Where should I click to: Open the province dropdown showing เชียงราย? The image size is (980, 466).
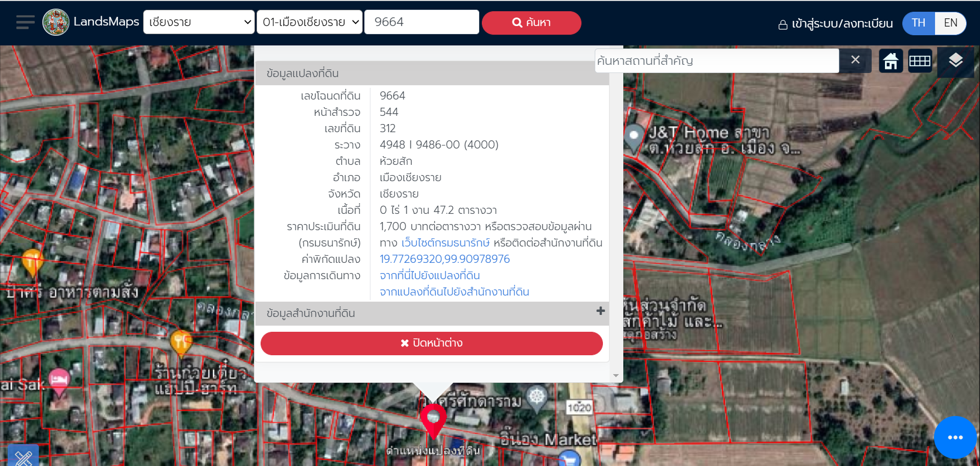coord(199,22)
